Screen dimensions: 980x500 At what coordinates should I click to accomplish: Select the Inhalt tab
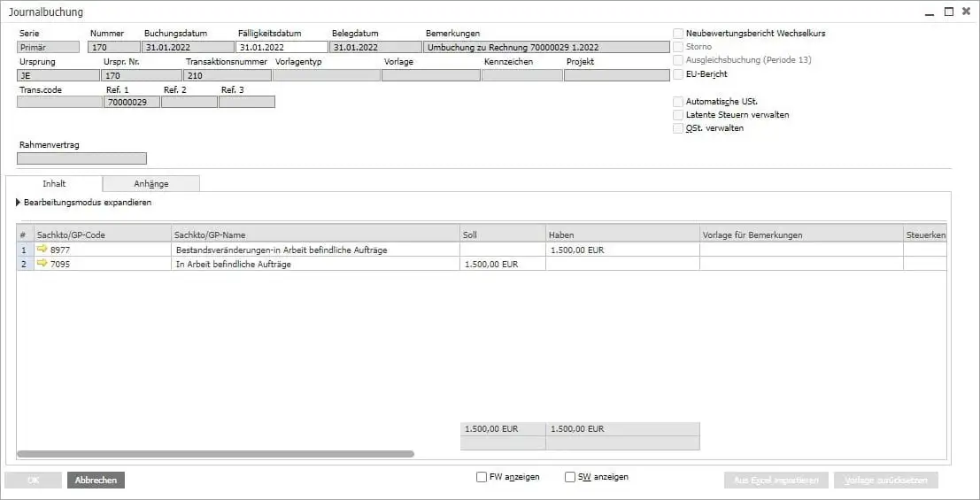(54, 184)
